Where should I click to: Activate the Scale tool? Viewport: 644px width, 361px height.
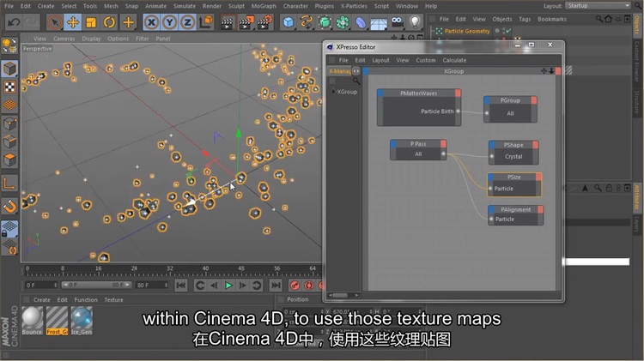click(91, 22)
